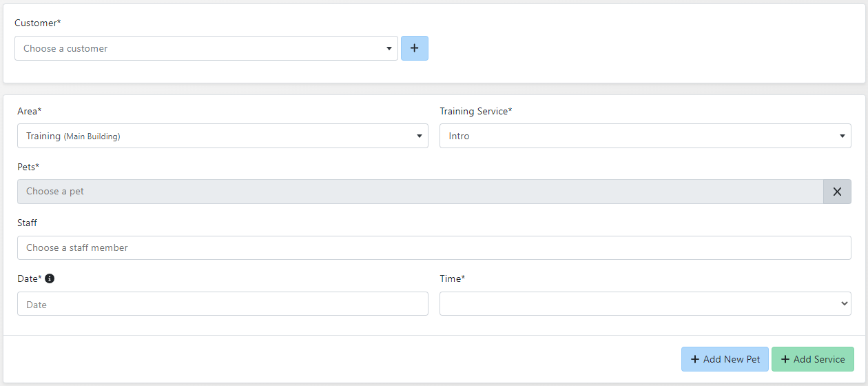The image size is (868, 386).
Task: Click the Pets field label
Action: (28, 167)
